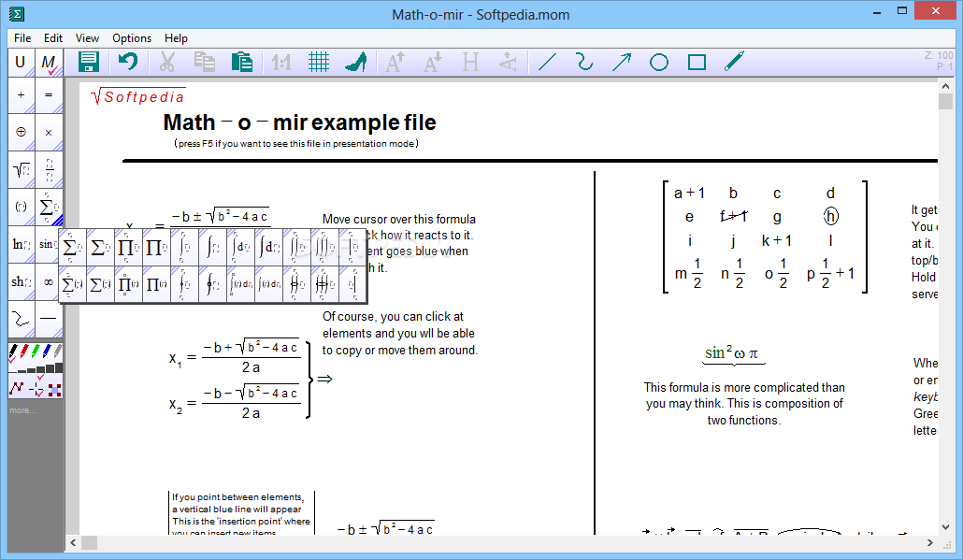The height and width of the screenshot is (560, 963).
Task: Collapse the active Sigma sum group
Action: (49, 207)
